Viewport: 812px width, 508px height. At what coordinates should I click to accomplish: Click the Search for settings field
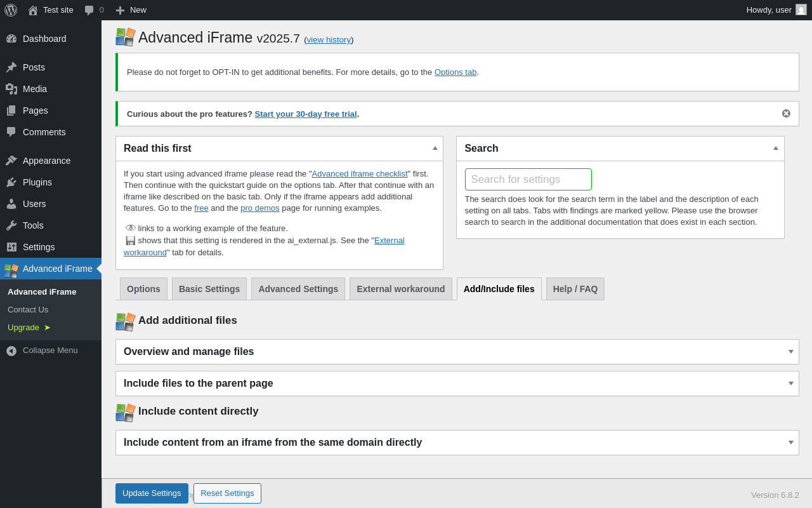(528, 179)
